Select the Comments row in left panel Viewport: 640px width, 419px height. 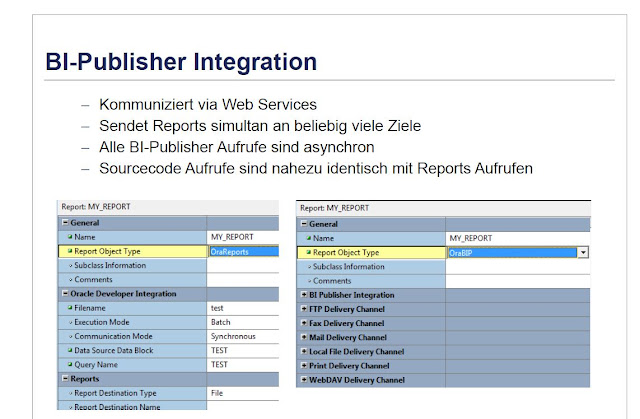pyautogui.click(x=169, y=280)
